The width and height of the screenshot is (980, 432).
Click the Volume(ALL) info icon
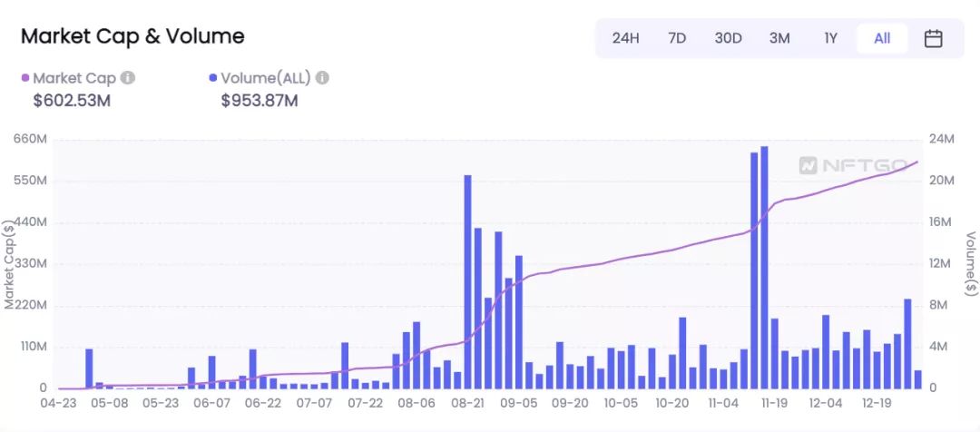click(322, 78)
